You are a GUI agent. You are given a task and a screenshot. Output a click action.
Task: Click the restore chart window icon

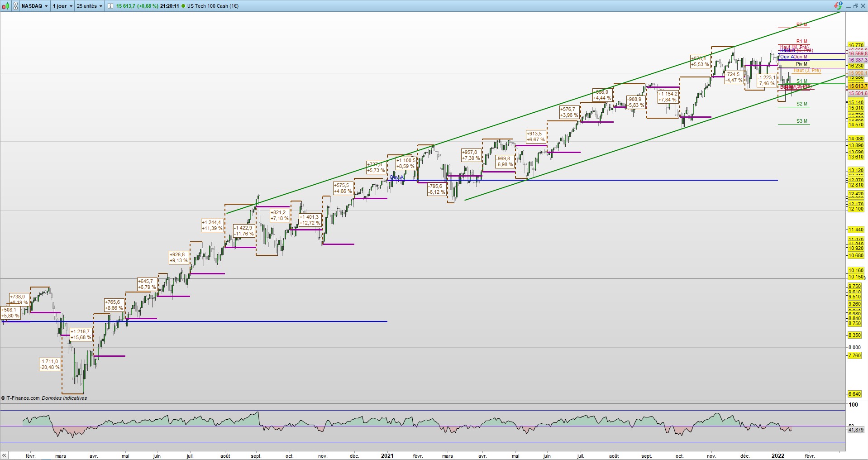856,6
